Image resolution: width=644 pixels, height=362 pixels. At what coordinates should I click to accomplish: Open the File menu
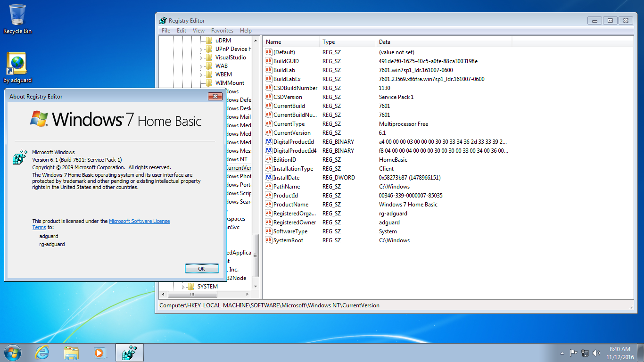(166, 31)
